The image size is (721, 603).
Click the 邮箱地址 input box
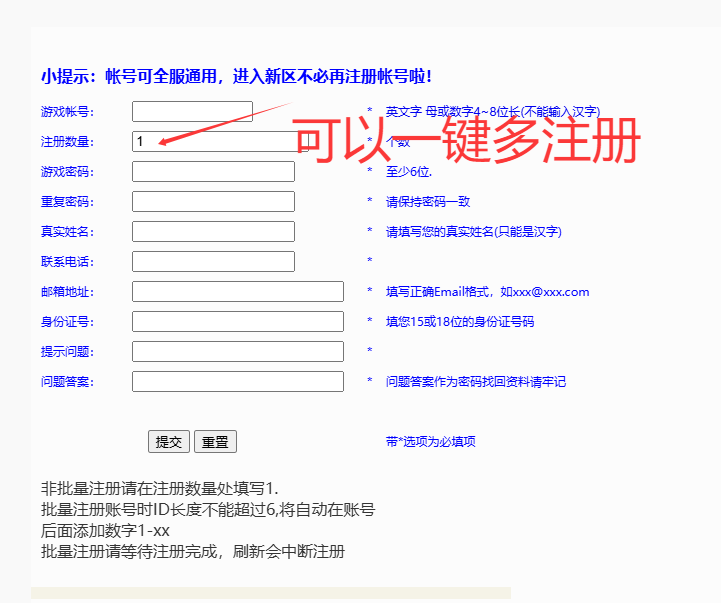point(237,292)
